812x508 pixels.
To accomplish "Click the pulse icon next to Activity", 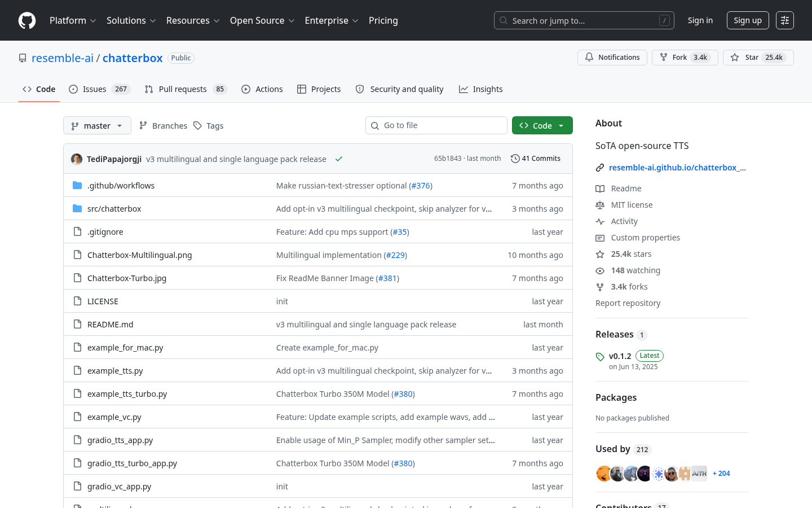I will [x=600, y=221].
